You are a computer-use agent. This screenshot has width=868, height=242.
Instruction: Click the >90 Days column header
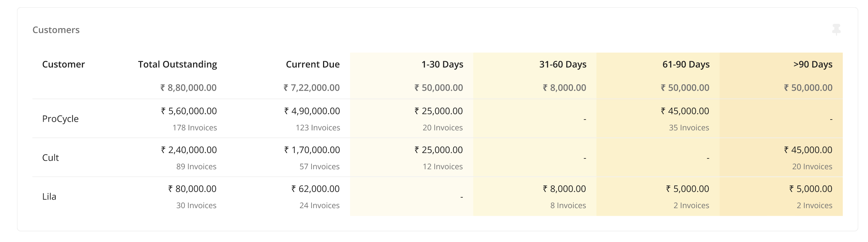pyautogui.click(x=813, y=64)
